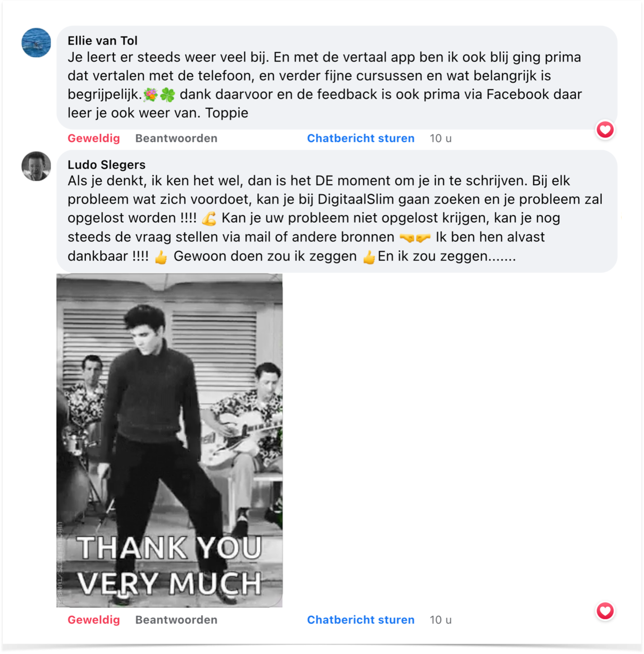View heart reaction on Ludo's comment
This screenshot has width=644, height=654.
[x=605, y=611]
